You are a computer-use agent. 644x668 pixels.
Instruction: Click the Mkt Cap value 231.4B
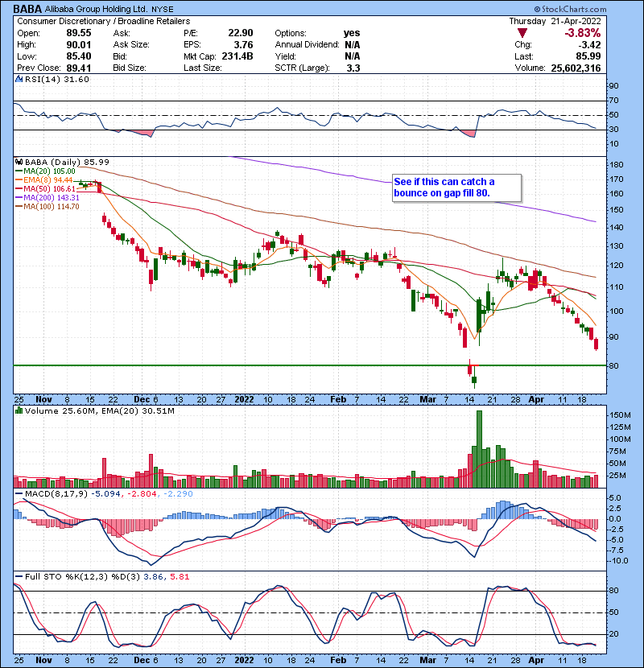[x=237, y=56]
